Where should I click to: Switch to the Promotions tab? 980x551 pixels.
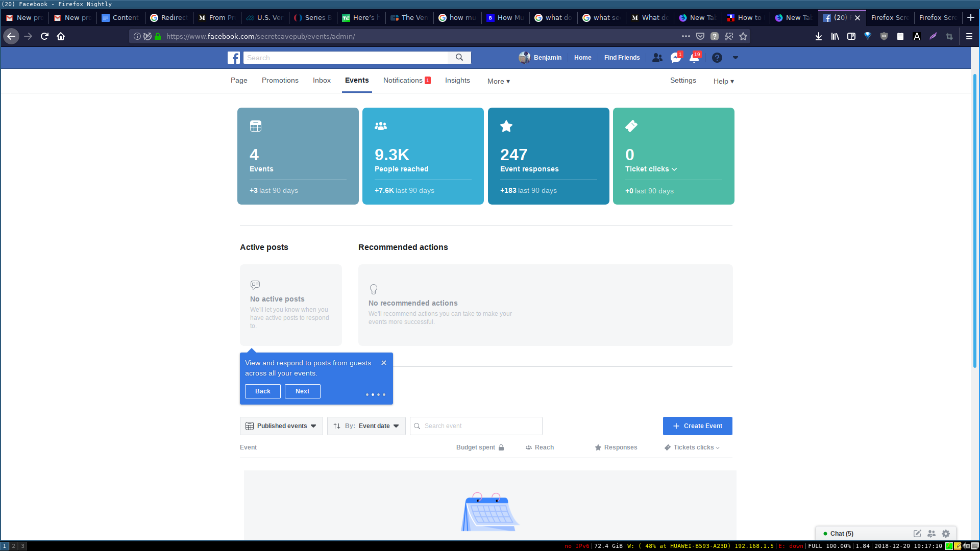pos(280,80)
